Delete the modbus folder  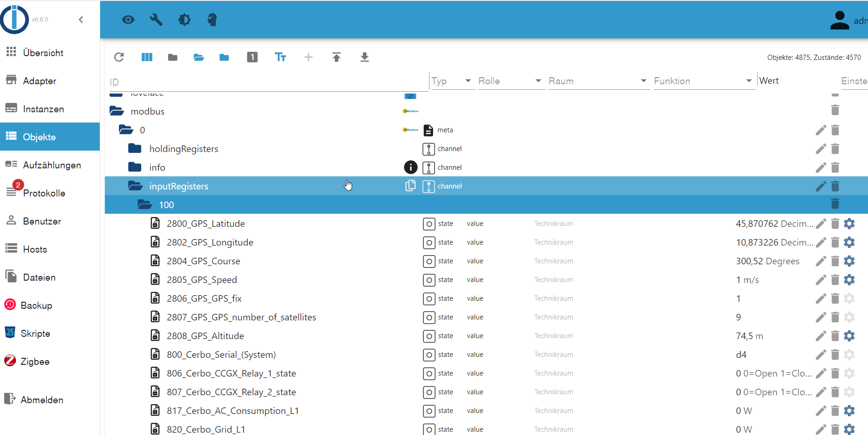(835, 110)
